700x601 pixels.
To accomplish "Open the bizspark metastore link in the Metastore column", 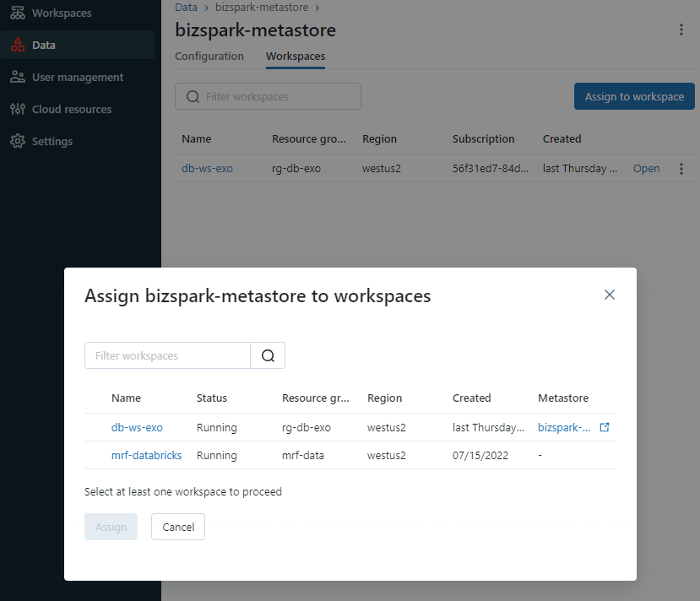I will 564,427.
